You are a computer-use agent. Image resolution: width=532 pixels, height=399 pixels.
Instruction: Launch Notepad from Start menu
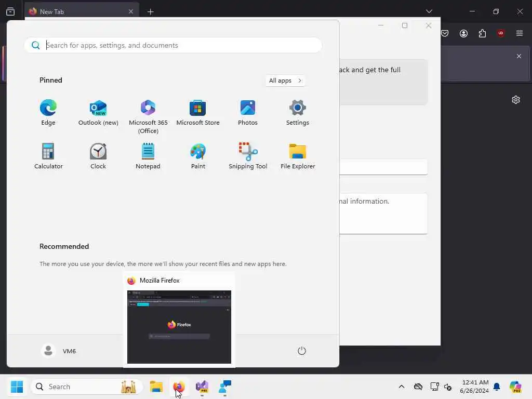pyautogui.click(x=148, y=156)
